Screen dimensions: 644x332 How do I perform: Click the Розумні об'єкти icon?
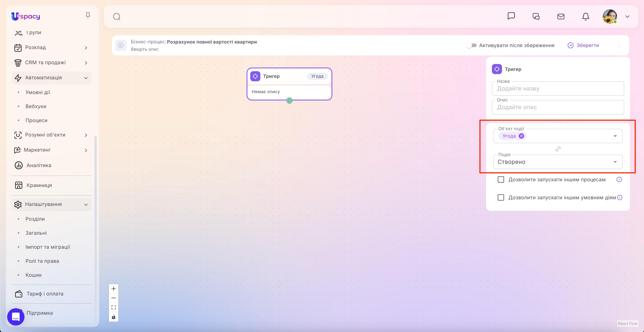tap(18, 135)
